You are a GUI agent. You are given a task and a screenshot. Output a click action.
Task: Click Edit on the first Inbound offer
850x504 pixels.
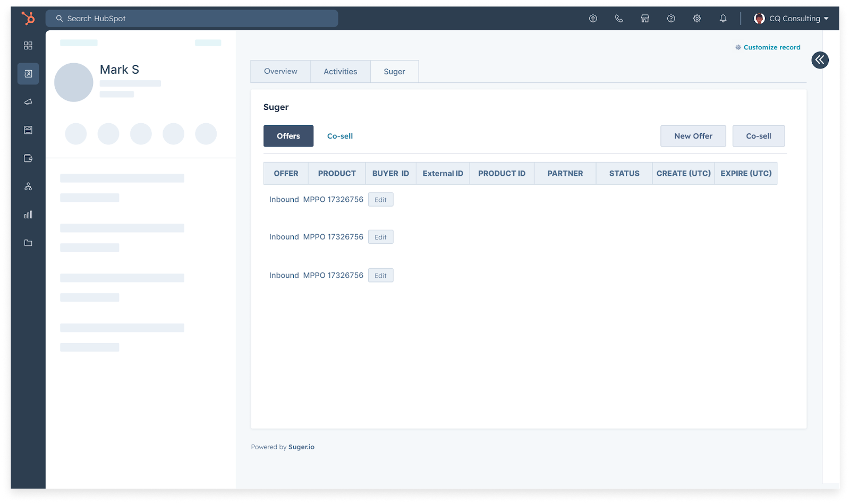380,200
